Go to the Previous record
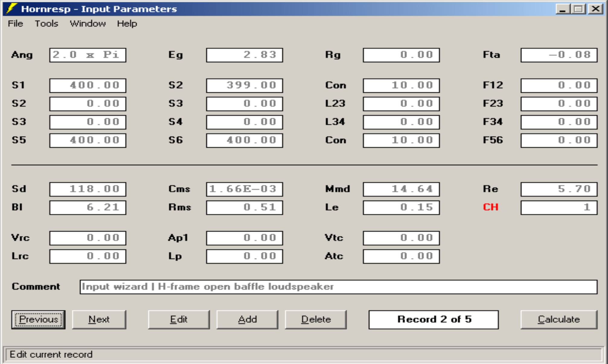The height and width of the screenshot is (364, 608). tap(38, 319)
